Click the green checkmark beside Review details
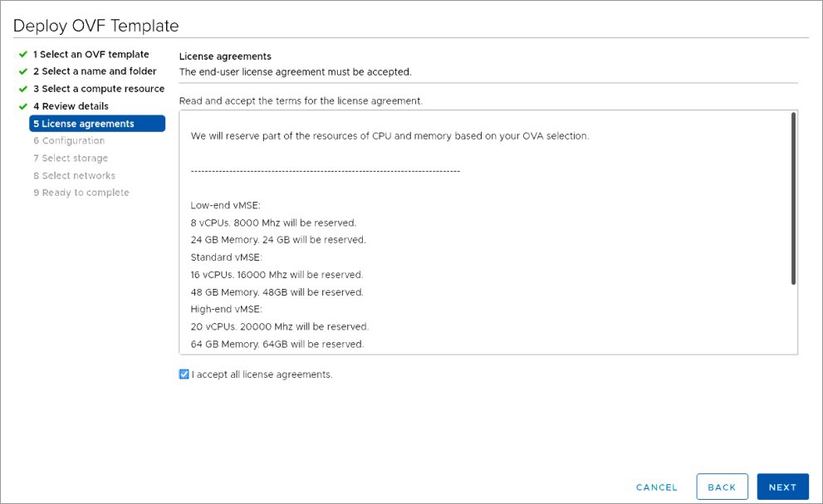Viewport: 823px width, 504px height. point(23,106)
